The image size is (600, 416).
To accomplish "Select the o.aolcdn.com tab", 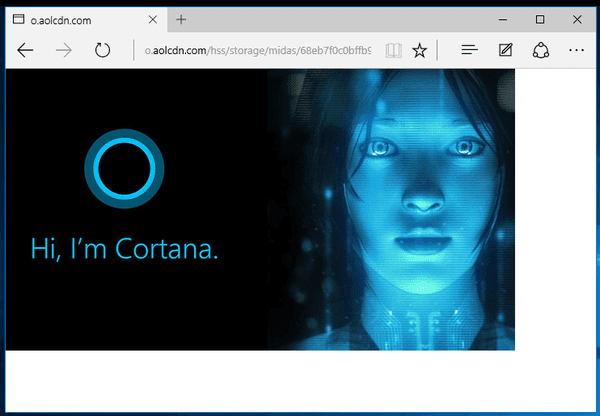I will click(x=86, y=20).
